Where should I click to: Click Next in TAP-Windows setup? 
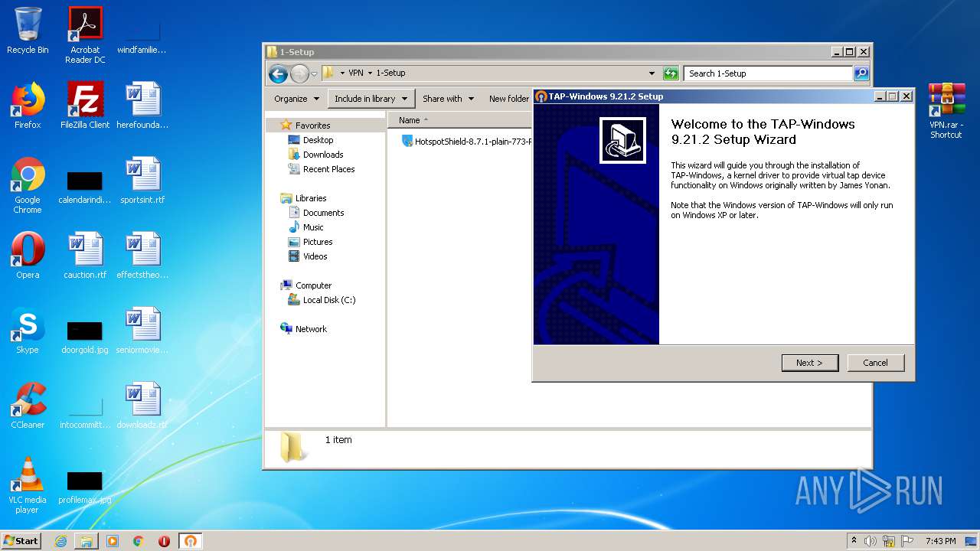(x=810, y=363)
